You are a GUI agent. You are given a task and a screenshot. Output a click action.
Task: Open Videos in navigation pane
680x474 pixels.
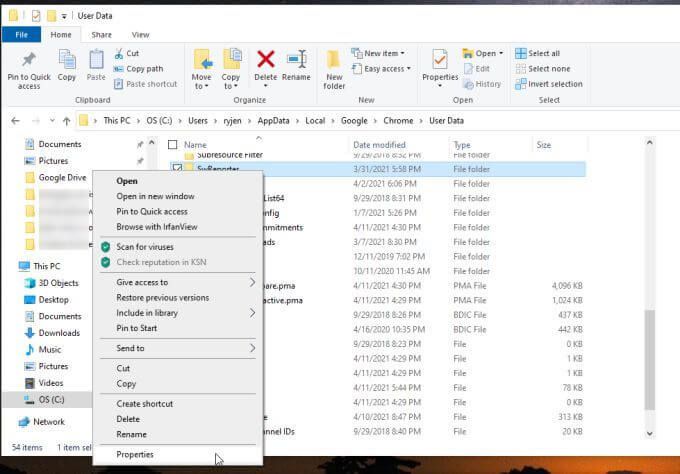pyautogui.click(x=45, y=383)
